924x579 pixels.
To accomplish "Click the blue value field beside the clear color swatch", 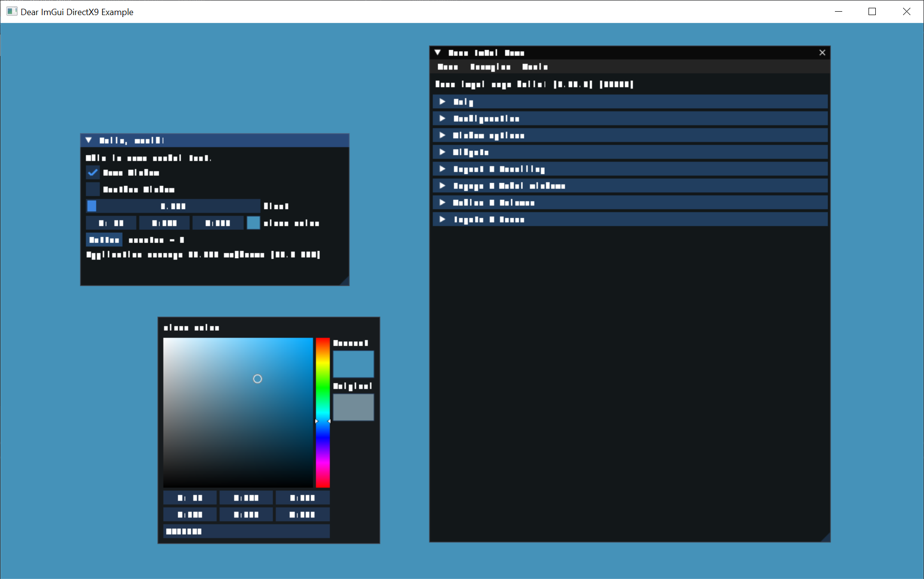I will (218, 223).
